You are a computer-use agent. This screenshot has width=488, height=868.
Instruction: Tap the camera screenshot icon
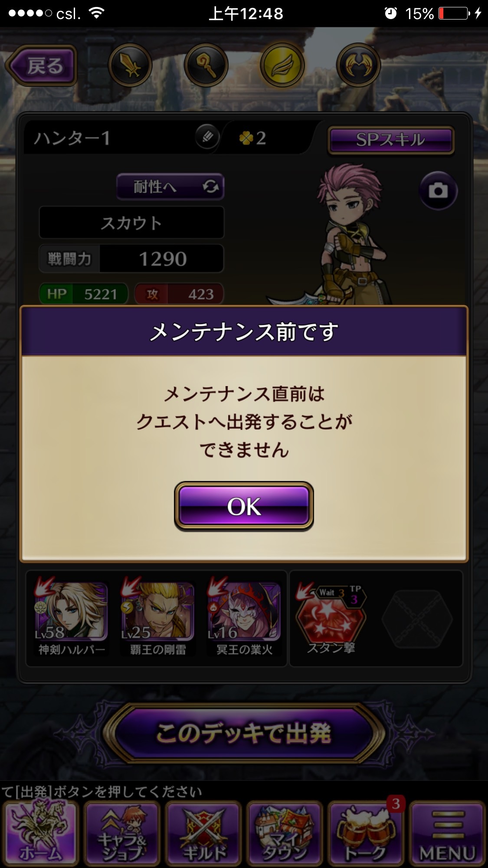pos(438,191)
